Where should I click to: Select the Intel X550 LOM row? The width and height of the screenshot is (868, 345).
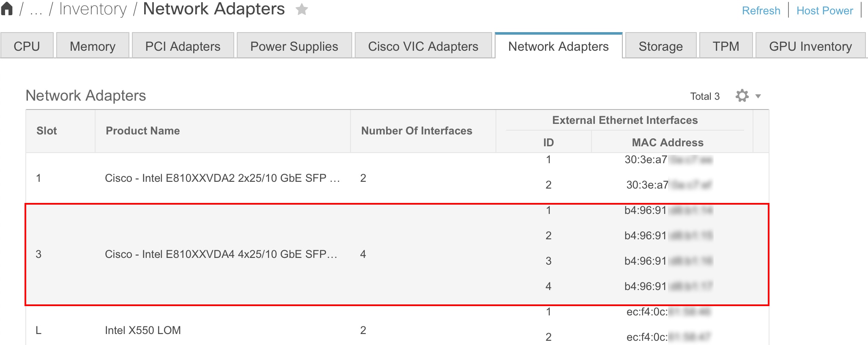coord(144,330)
